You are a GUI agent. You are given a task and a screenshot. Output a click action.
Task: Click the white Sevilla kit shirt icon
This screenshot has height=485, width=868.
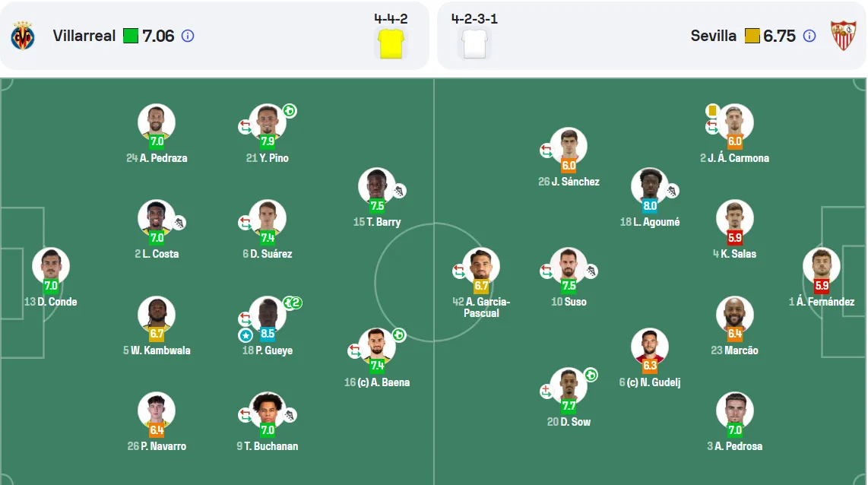click(475, 44)
